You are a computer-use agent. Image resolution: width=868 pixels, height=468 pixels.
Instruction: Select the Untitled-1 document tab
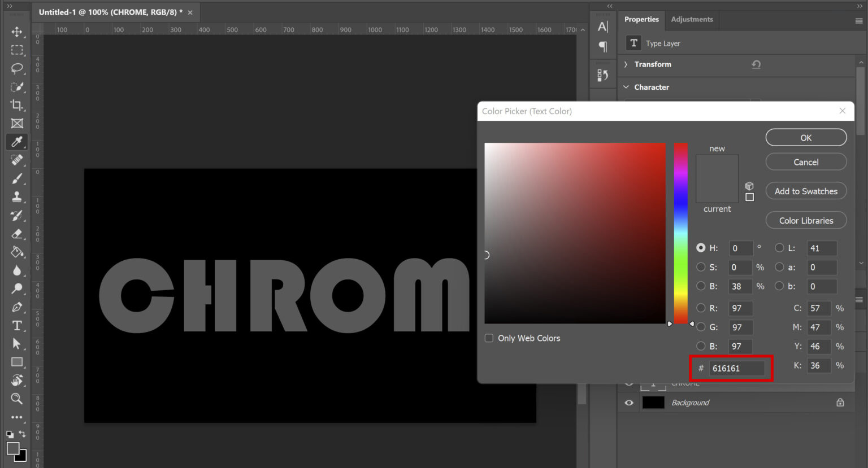point(109,11)
